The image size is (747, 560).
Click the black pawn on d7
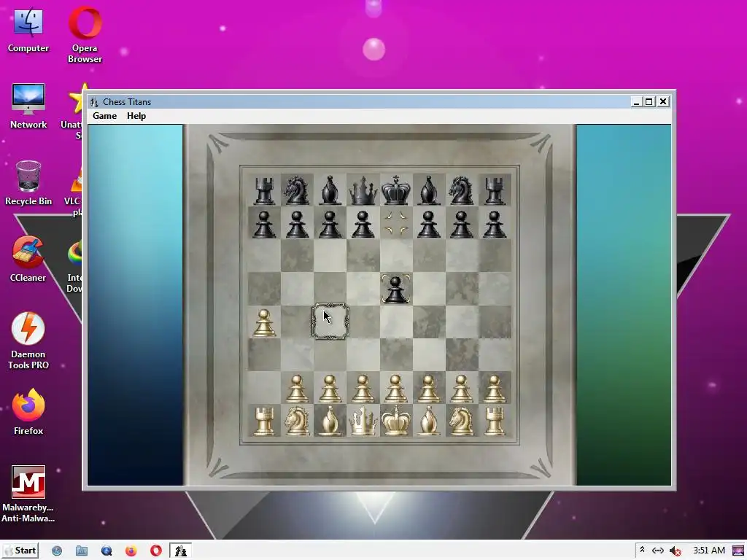363,224
